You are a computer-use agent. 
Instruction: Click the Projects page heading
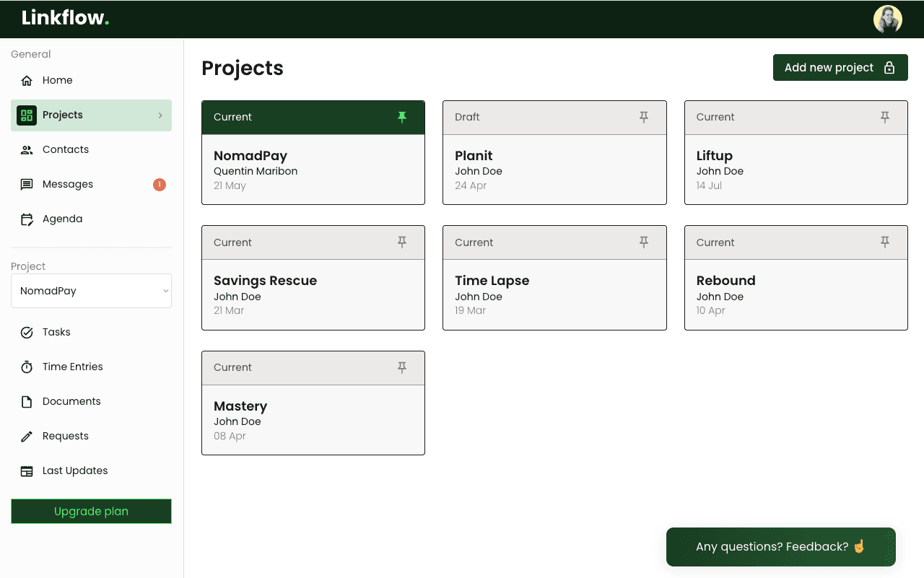[243, 68]
